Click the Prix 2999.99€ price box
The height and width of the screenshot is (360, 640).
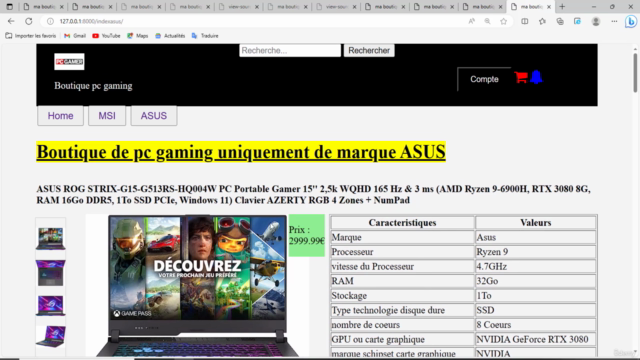pyautogui.click(x=307, y=236)
